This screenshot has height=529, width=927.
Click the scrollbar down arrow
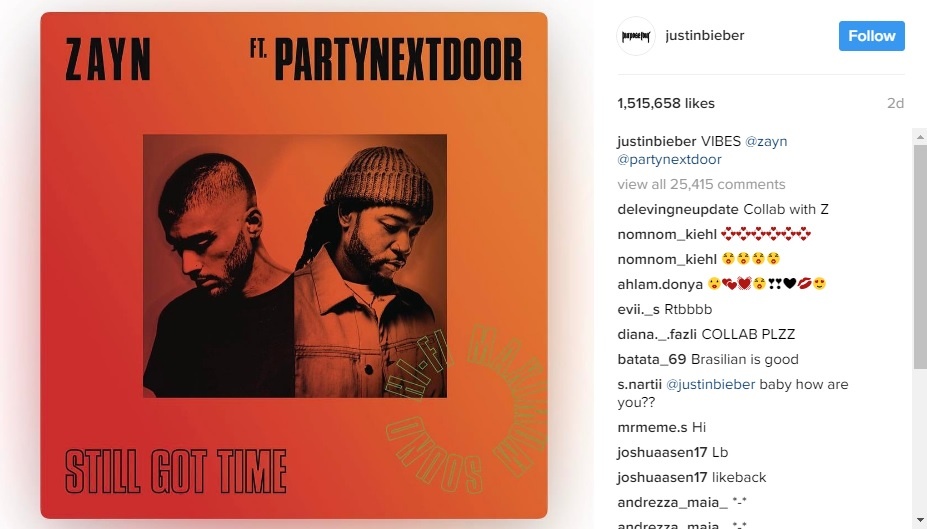[x=920, y=520]
